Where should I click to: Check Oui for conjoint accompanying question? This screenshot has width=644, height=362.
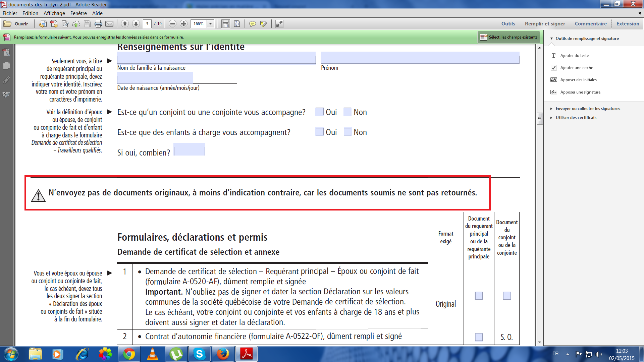pos(320,112)
